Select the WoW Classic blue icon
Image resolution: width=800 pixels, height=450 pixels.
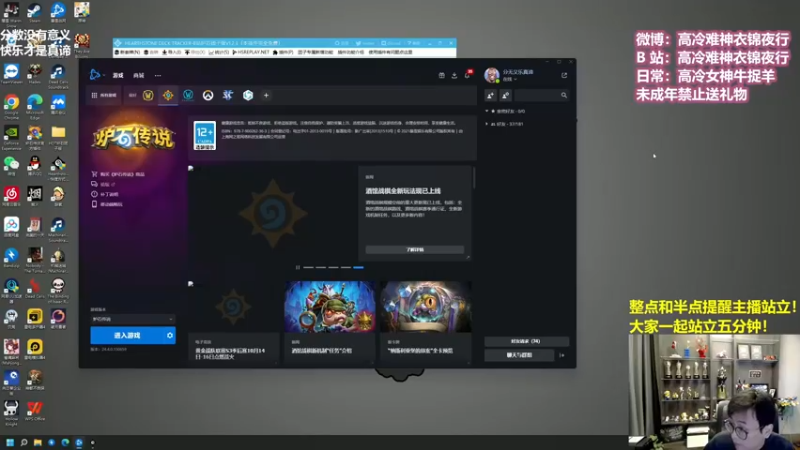point(188,95)
